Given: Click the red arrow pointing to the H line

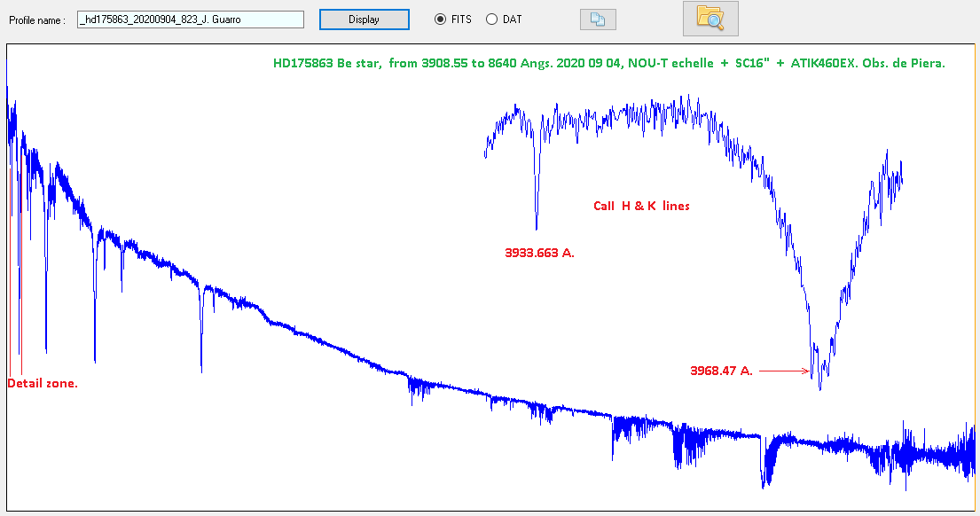Looking at the screenshot, I should coord(784,371).
